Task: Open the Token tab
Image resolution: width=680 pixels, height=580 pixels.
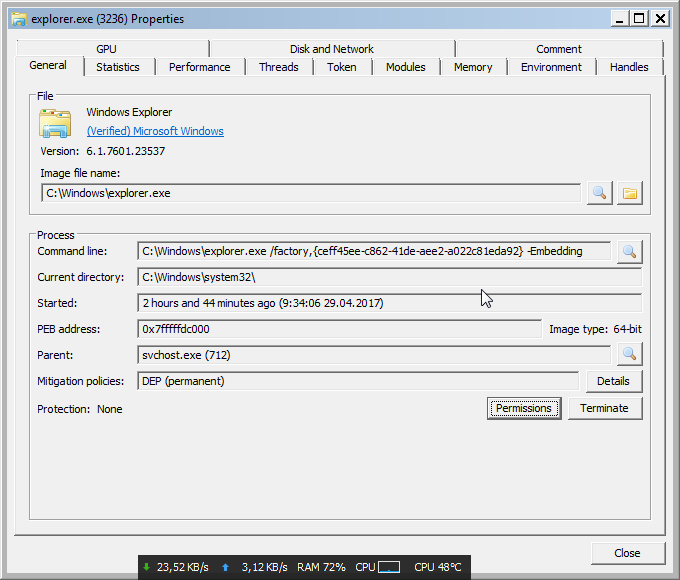Action: tap(342, 67)
